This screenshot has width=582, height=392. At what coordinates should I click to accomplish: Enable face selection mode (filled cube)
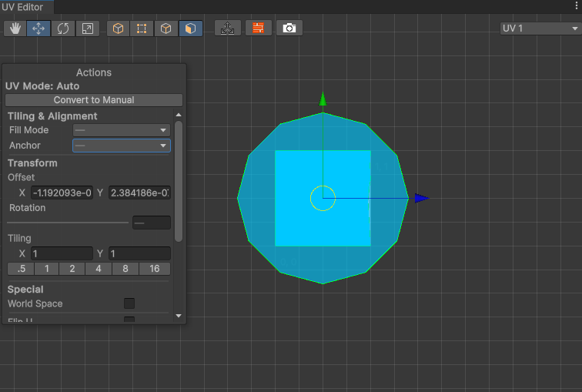(x=191, y=28)
